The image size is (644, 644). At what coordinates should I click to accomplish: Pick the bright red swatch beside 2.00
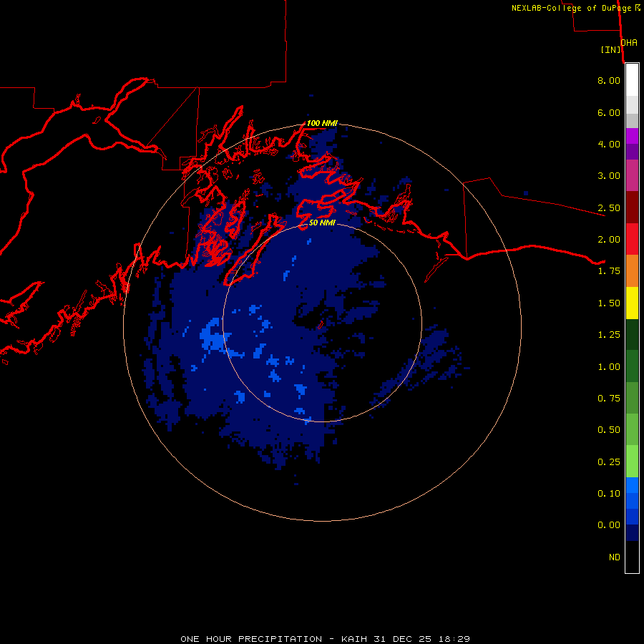point(632,239)
